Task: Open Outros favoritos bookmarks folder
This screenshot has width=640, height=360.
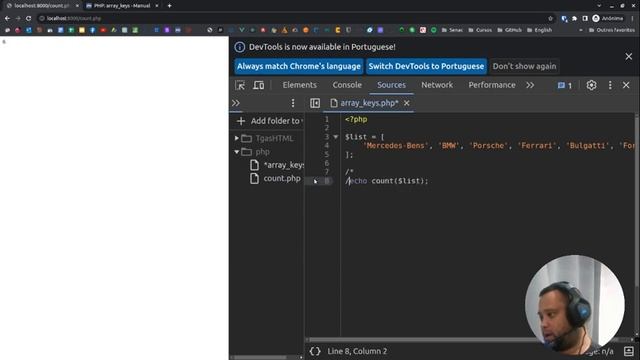Action: 611,30
